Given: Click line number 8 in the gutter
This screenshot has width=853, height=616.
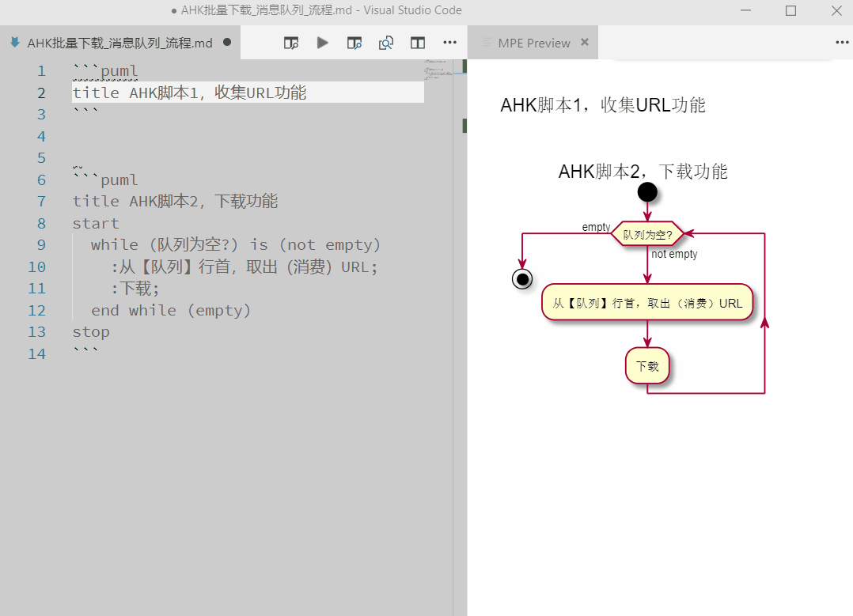Looking at the screenshot, I should [41, 224].
